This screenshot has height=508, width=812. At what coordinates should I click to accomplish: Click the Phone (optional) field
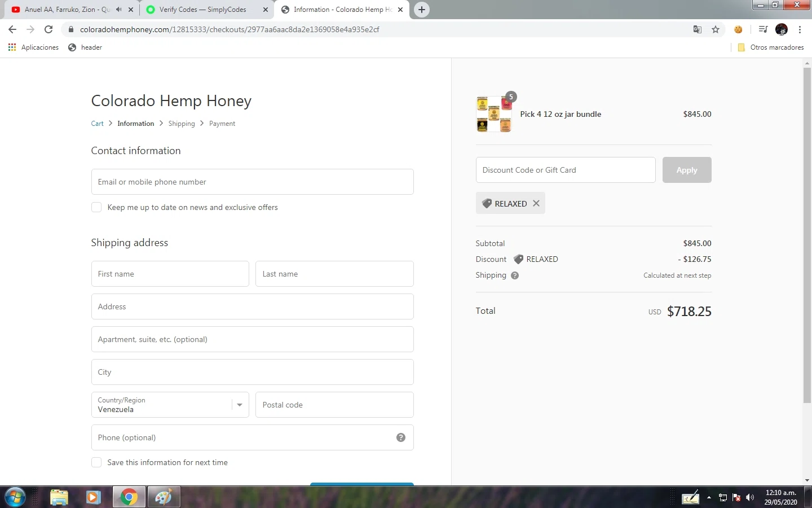point(252,437)
